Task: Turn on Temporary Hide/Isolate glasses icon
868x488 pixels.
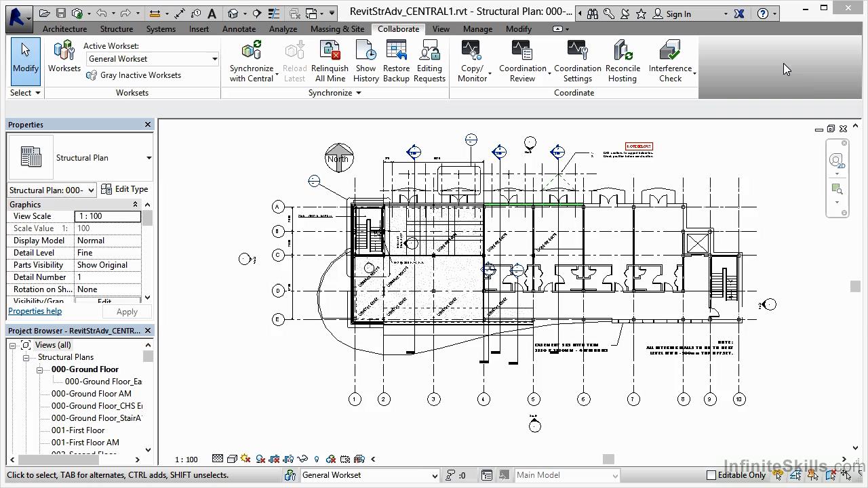Action: 302,459
